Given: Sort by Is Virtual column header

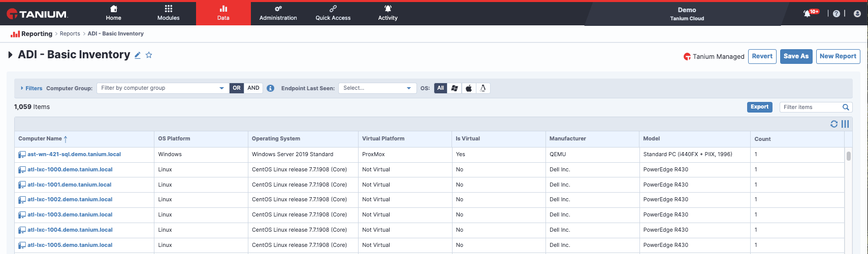Looking at the screenshot, I should [x=468, y=138].
